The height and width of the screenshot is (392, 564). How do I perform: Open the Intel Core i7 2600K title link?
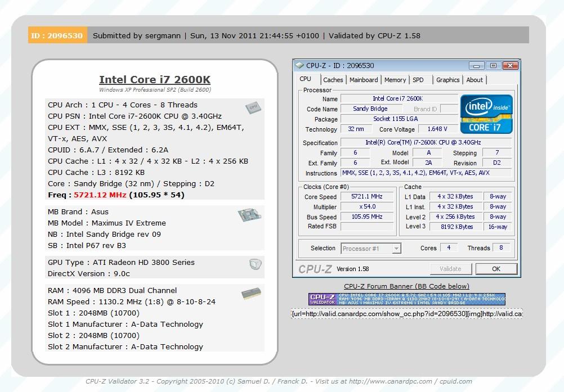click(155, 79)
